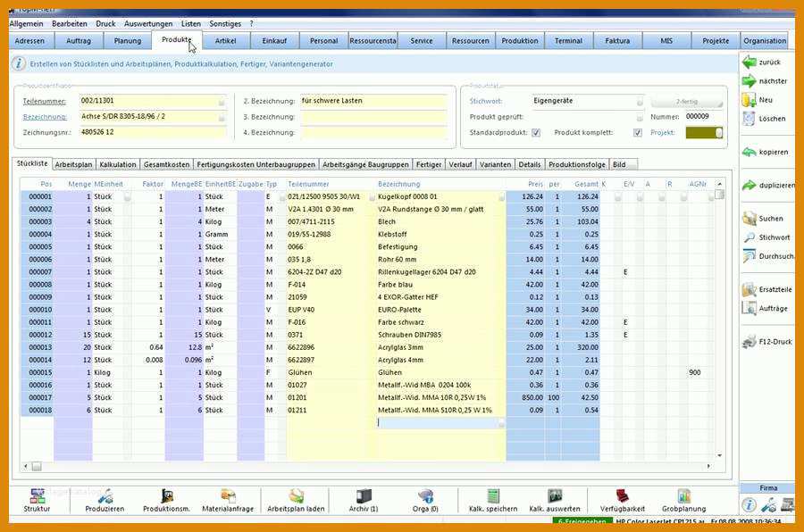
Task: Open Archiv (1) binder icon
Action: [x=364, y=496]
